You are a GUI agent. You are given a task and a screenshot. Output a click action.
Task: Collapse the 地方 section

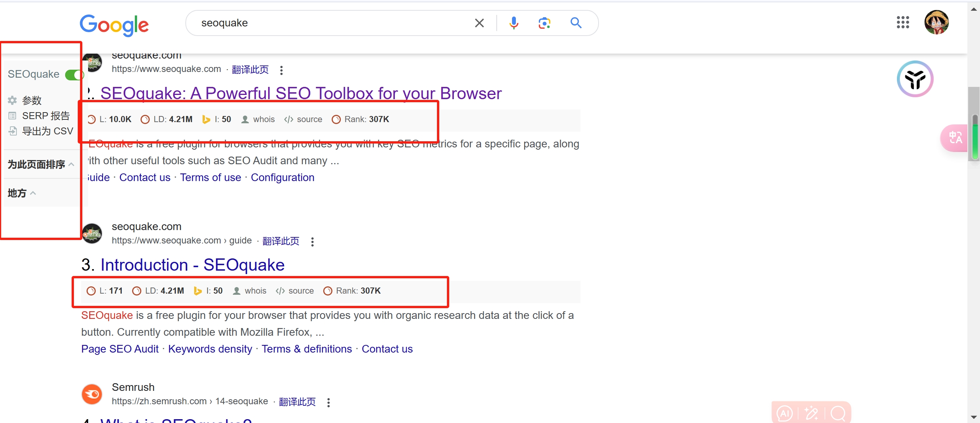[x=21, y=193]
